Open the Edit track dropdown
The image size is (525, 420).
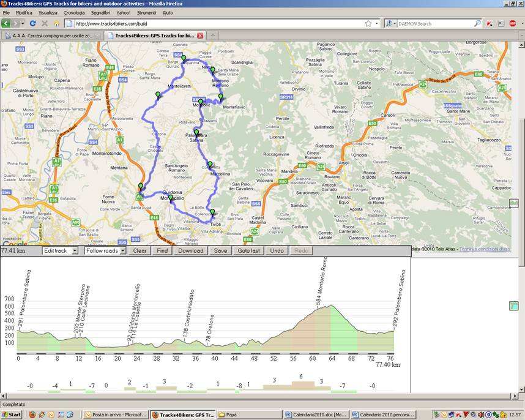pos(60,250)
